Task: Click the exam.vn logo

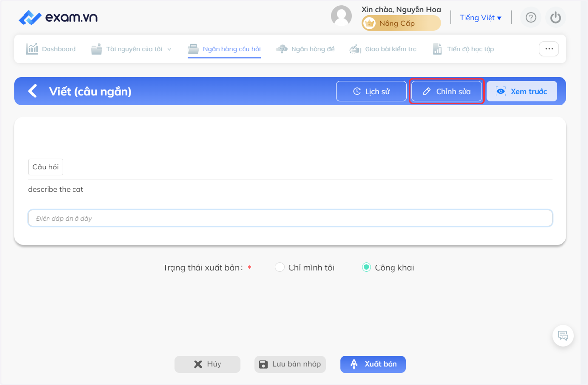Action: click(x=58, y=18)
